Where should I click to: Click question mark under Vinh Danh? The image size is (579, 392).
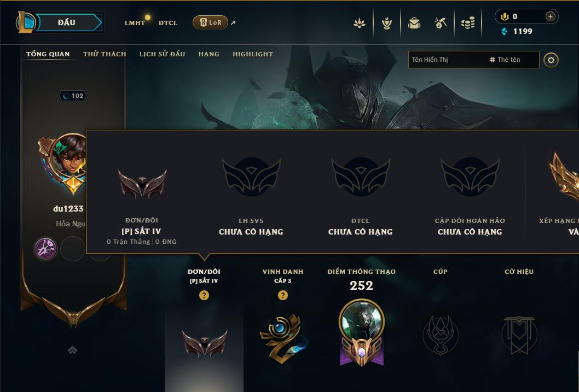pos(283,295)
